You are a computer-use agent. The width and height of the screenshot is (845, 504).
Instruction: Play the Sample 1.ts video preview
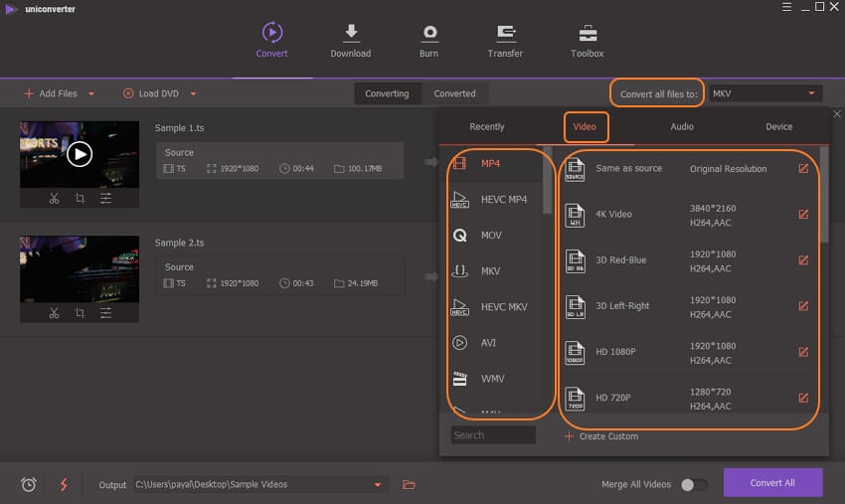tap(80, 154)
